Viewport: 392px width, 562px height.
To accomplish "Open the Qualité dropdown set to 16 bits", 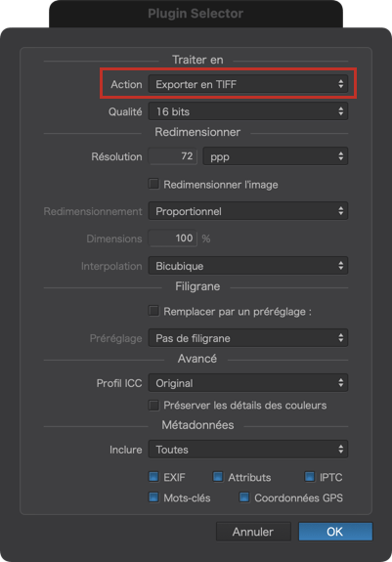I will pos(248,111).
